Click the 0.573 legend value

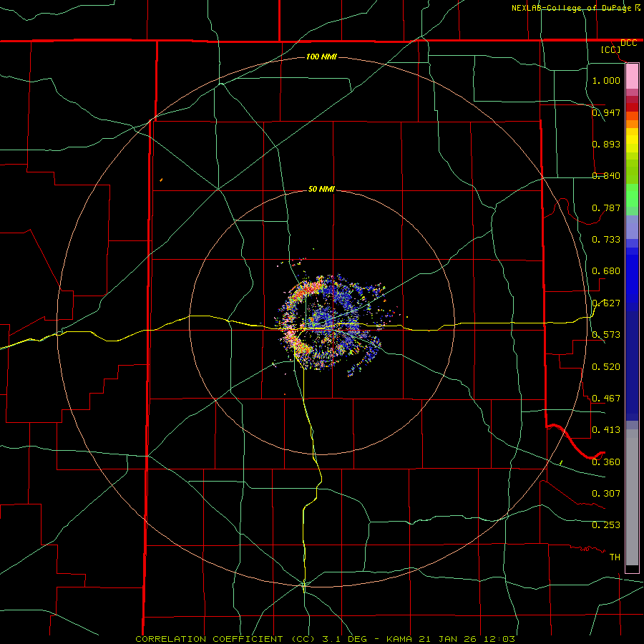[x=606, y=335]
